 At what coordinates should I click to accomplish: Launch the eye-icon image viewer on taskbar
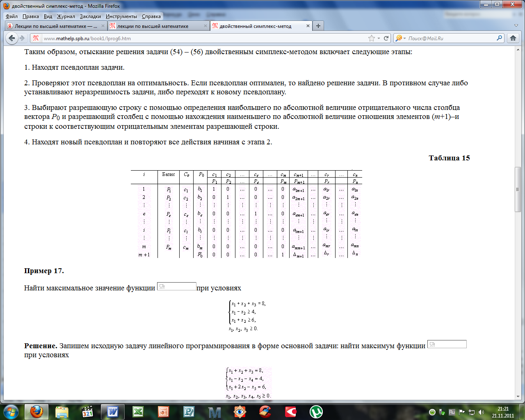point(240,411)
